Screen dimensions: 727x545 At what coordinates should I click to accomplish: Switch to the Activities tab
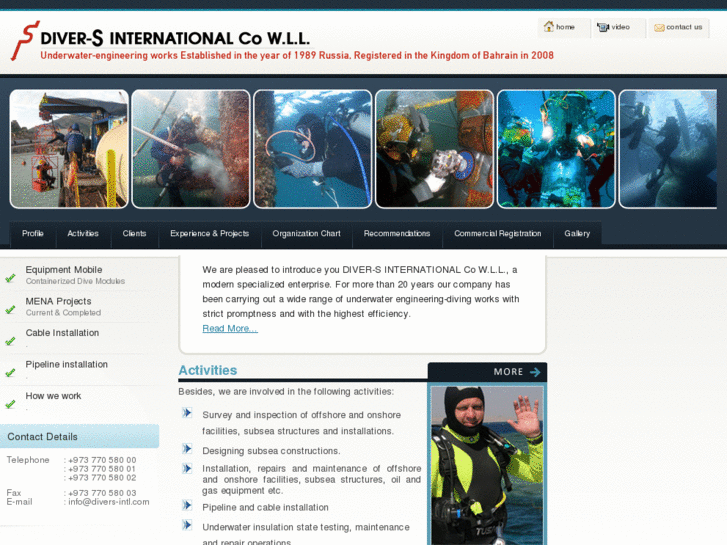tap(83, 234)
